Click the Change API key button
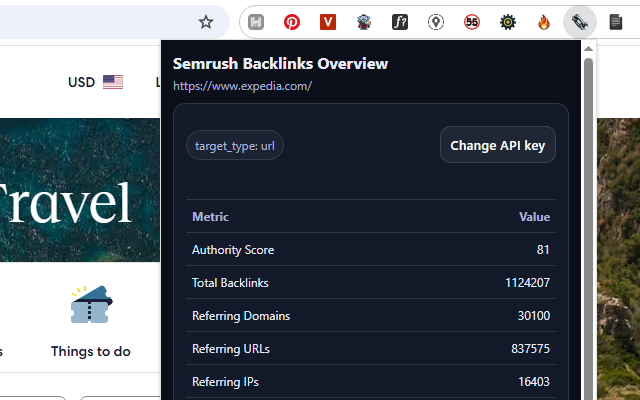The width and height of the screenshot is (640, 400). tap(498, 145)
